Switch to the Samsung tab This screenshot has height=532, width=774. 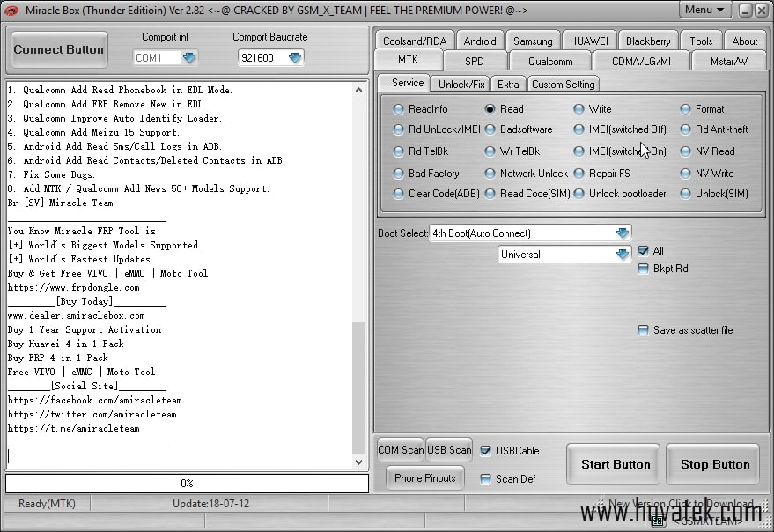tap(533, 41)
